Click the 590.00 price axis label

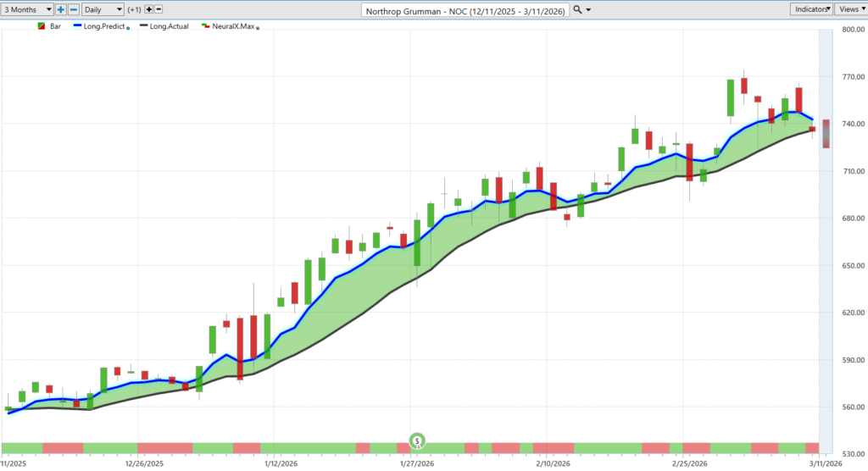click(853, 360)
